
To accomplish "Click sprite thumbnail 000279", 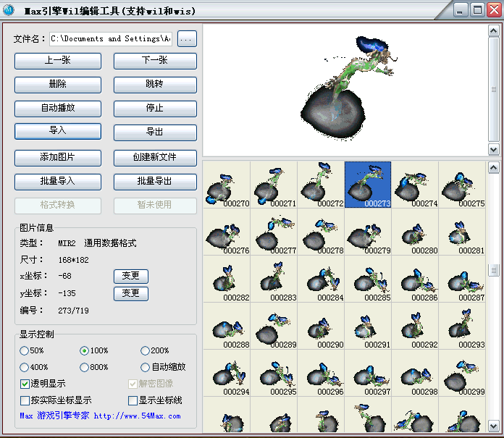I will click(x=368, y=232).
